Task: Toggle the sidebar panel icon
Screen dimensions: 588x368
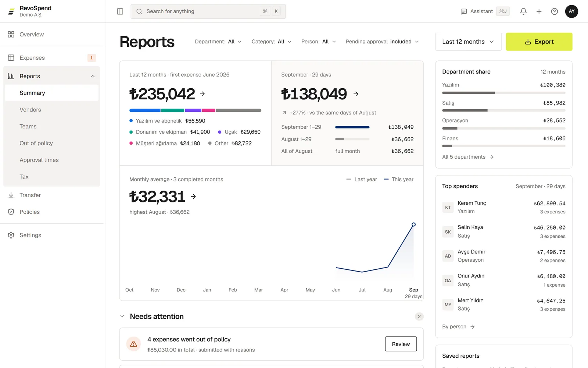Action: pyautogui.click(x=120, y=11)
